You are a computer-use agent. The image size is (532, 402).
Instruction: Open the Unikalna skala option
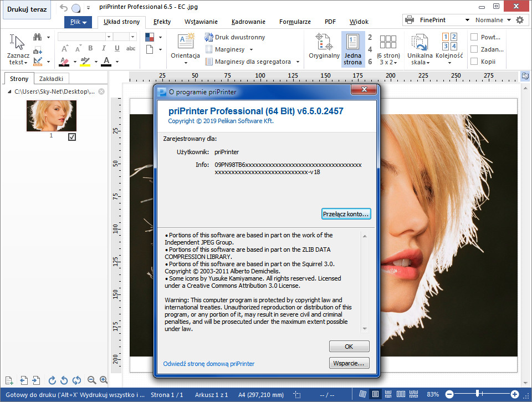tap(420, 49)
